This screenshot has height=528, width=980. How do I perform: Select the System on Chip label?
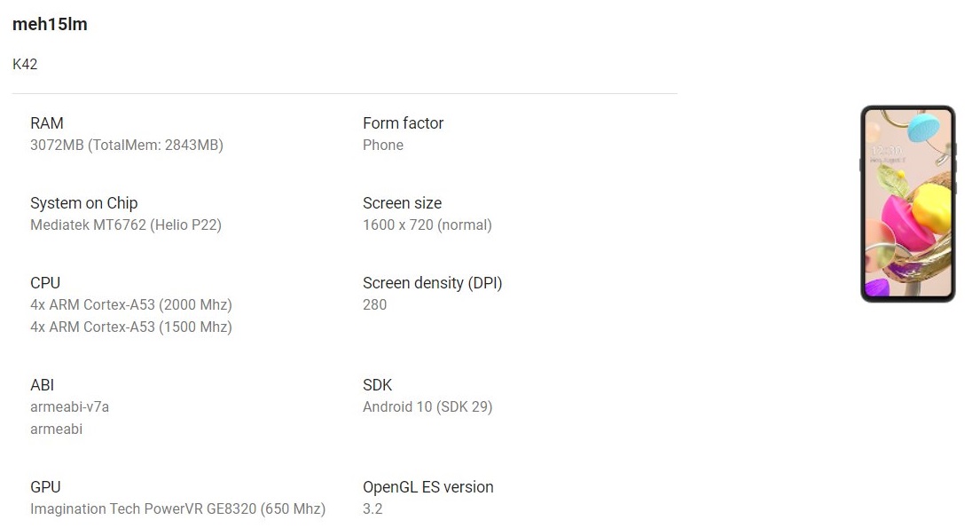coord(83,203)
